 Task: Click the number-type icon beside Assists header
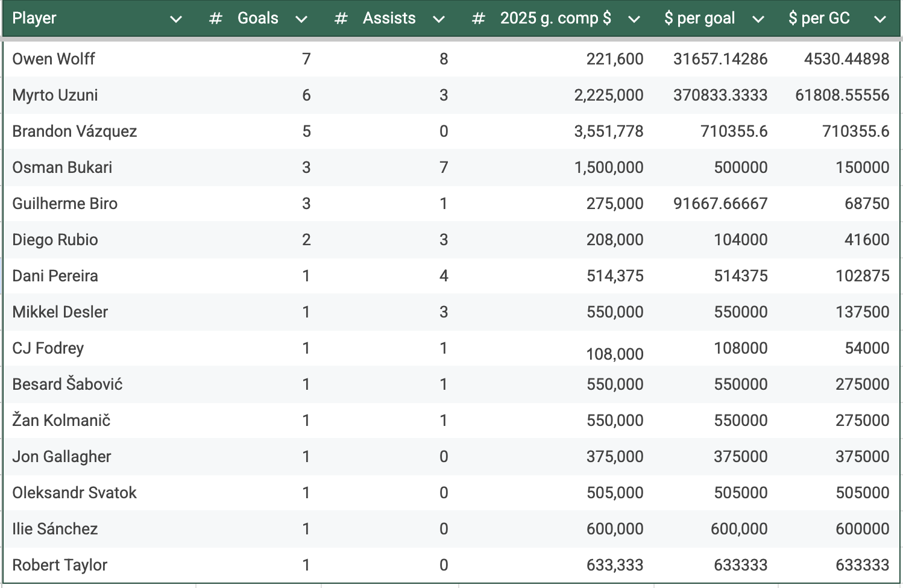click(341, 19)
